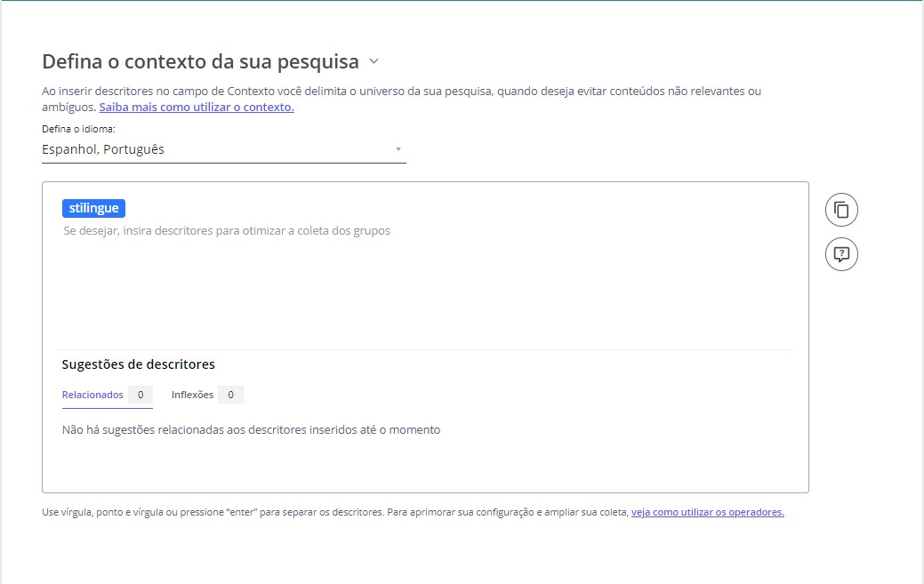Open the language dropdown showing Espanhol, Português
Image resolution: width=924 pixels, height=584 pixels.
213,149
